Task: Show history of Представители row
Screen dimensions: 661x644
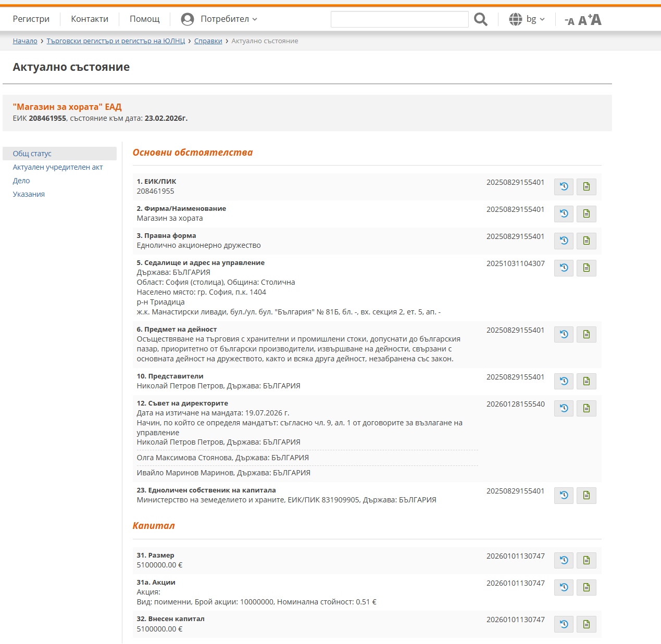Action: [564, 382]
